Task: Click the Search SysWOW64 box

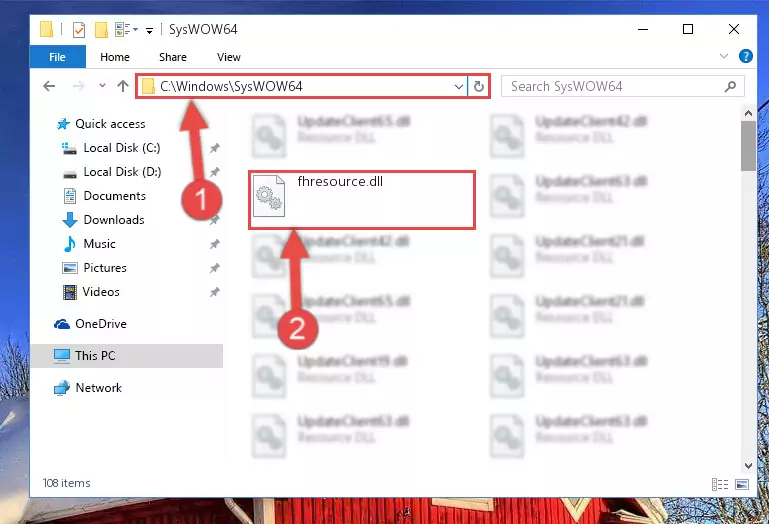Action: [622, 86]
